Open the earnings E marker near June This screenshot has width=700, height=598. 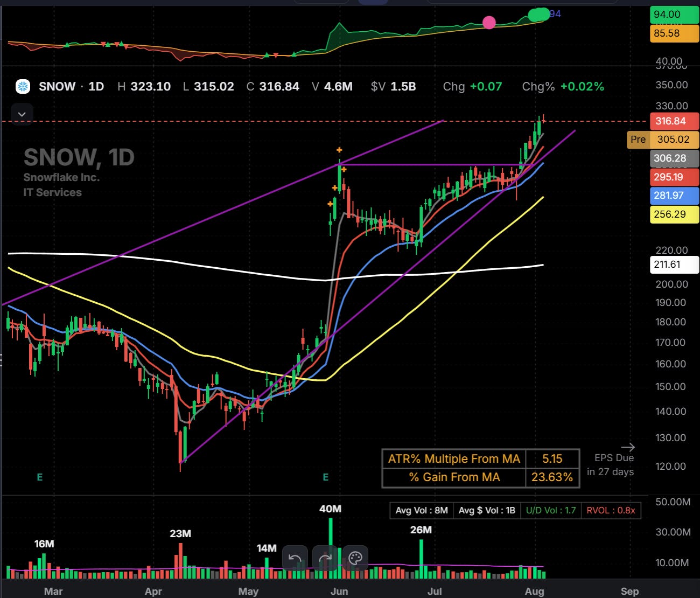(325, 477)
